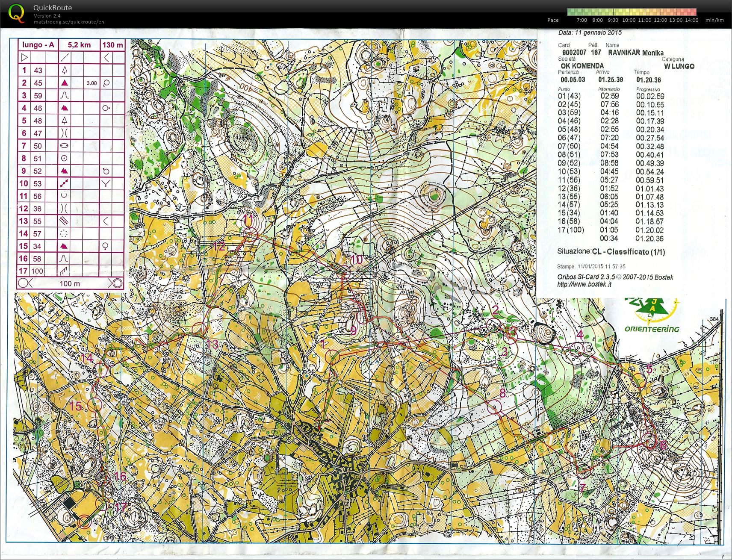
Task: Click the 7:00 pace scale label
Action: coord(581,20)
